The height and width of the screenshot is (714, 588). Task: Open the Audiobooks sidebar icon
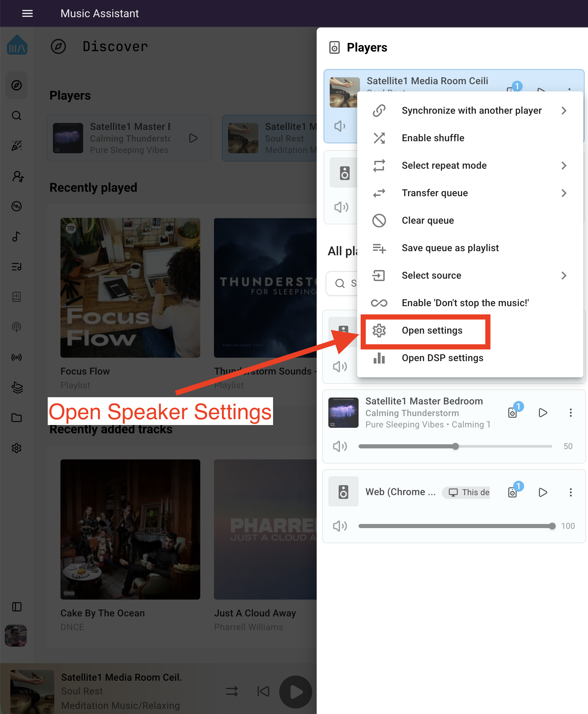(16, 297)
